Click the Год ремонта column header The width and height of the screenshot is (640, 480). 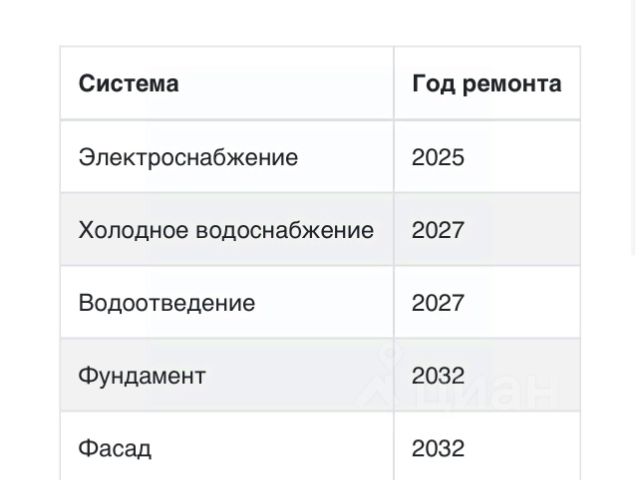click(487, 84)
